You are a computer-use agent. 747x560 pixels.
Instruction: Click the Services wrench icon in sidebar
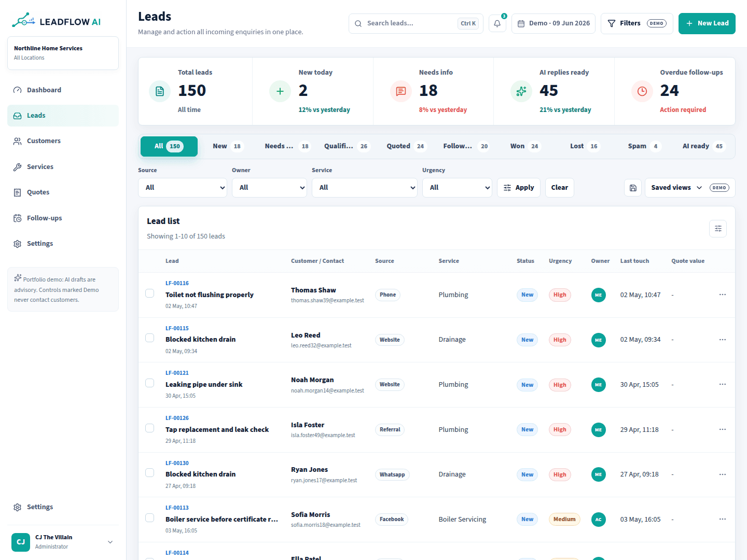point(18,167)
